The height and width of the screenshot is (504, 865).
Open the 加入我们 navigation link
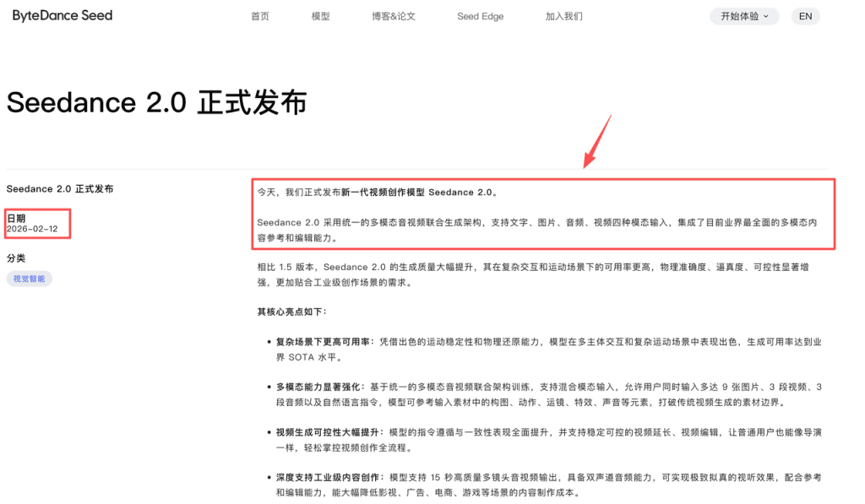tap(563, 17)
